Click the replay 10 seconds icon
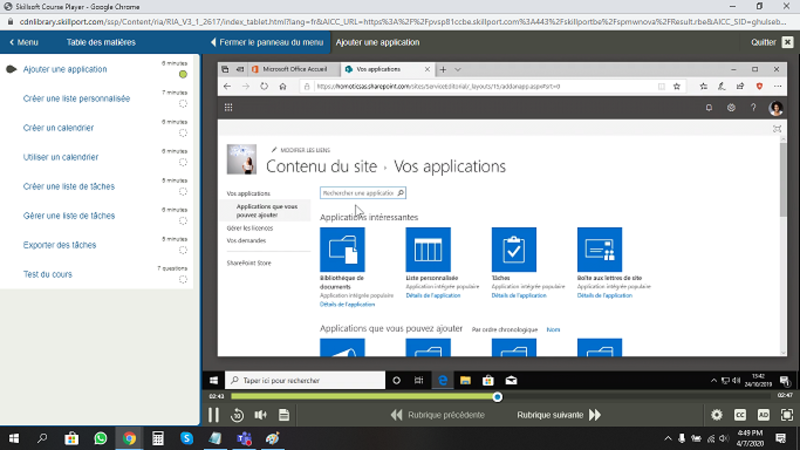Screen dimensions: 800x450 point(237,415)
